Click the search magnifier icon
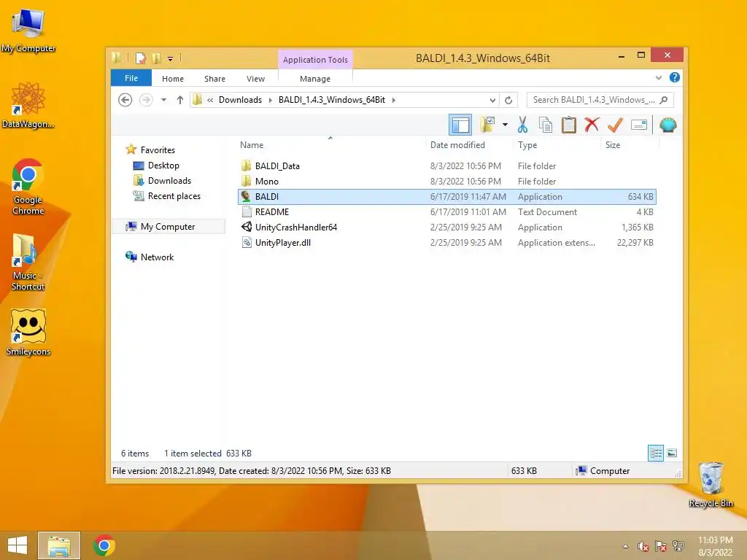 (x=664, y=100)
